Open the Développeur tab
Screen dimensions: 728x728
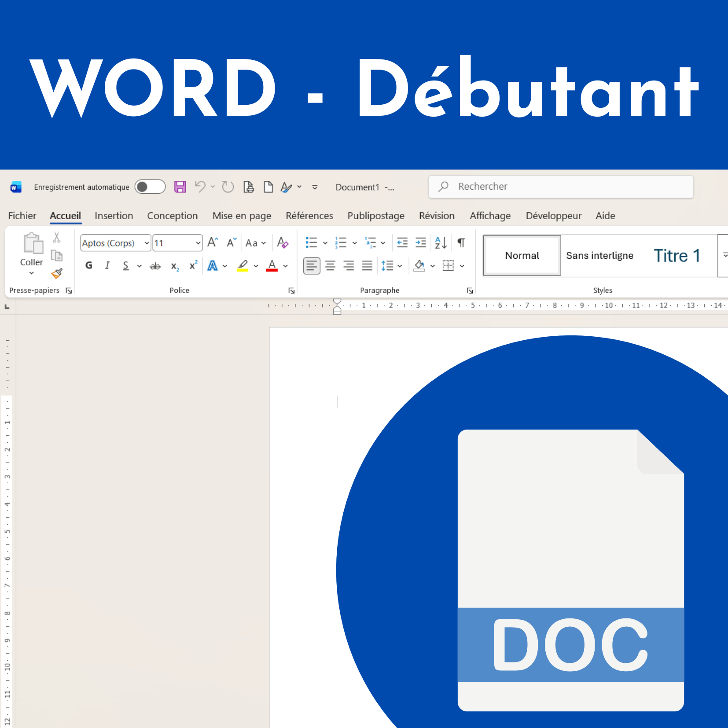tap(553, 216)
